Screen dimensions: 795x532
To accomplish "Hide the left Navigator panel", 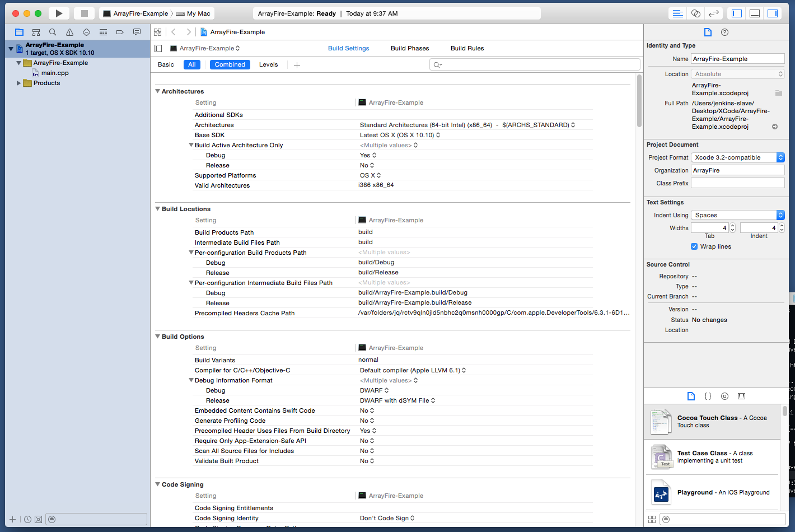I will pyautogui.click(x=737, y=13).
